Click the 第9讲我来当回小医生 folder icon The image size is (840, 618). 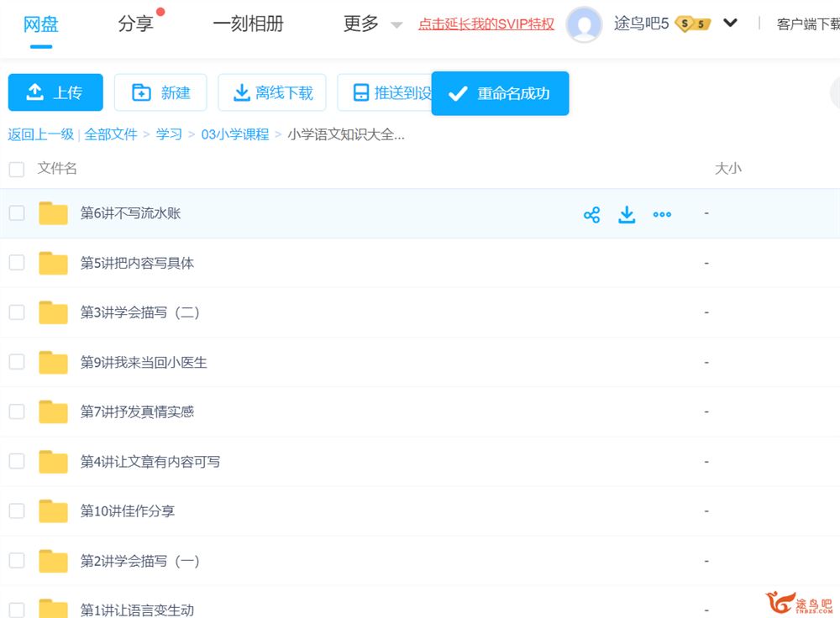click(x=53, y=363)
